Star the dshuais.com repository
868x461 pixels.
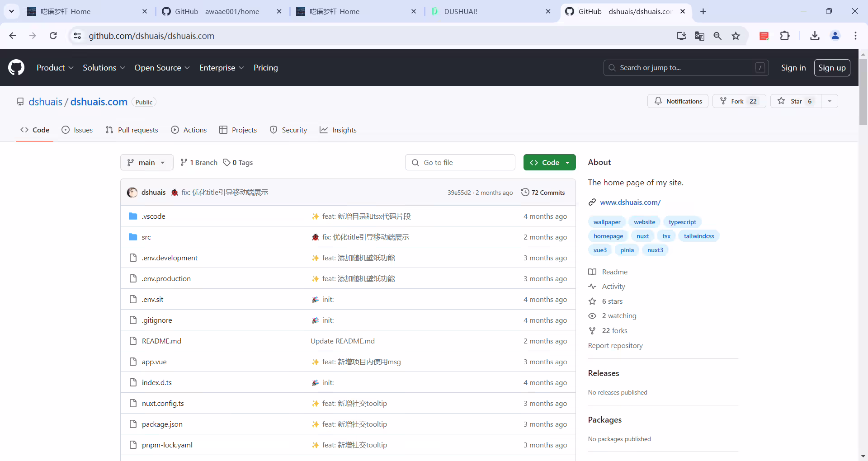(796, 101)
